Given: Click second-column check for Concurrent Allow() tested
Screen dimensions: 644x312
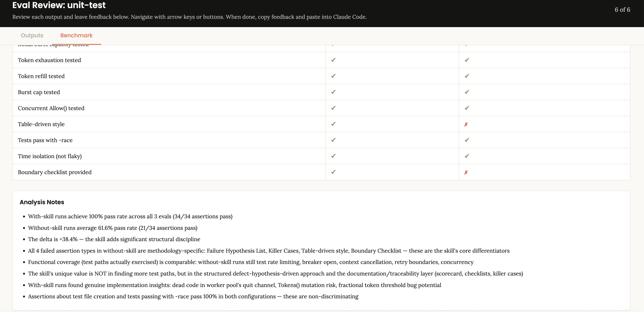Looking at the screenshot, I should pos(467,108).
